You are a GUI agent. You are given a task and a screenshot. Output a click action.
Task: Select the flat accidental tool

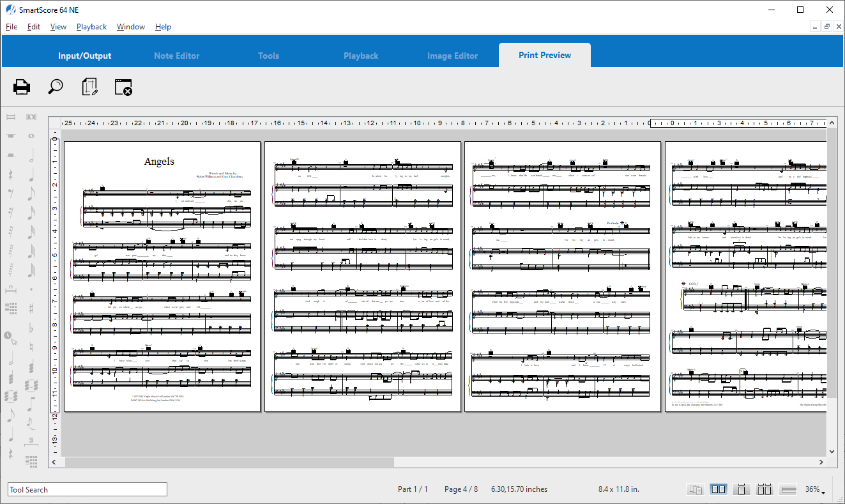[31, 328]
